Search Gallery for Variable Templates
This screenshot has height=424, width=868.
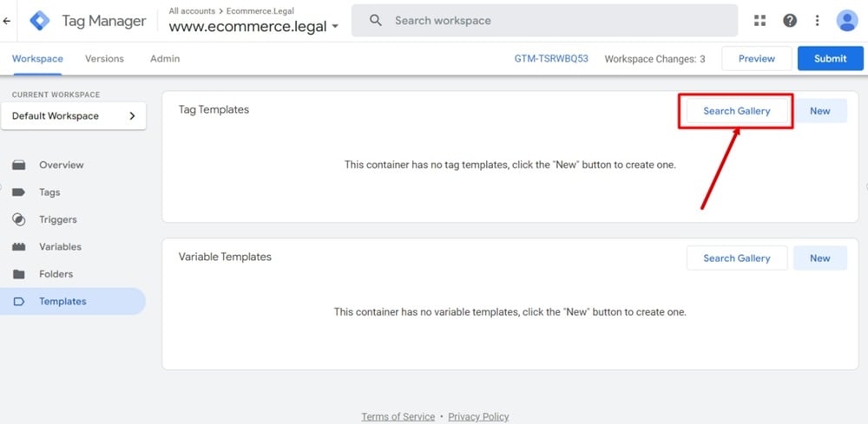(x=737, y=258)
